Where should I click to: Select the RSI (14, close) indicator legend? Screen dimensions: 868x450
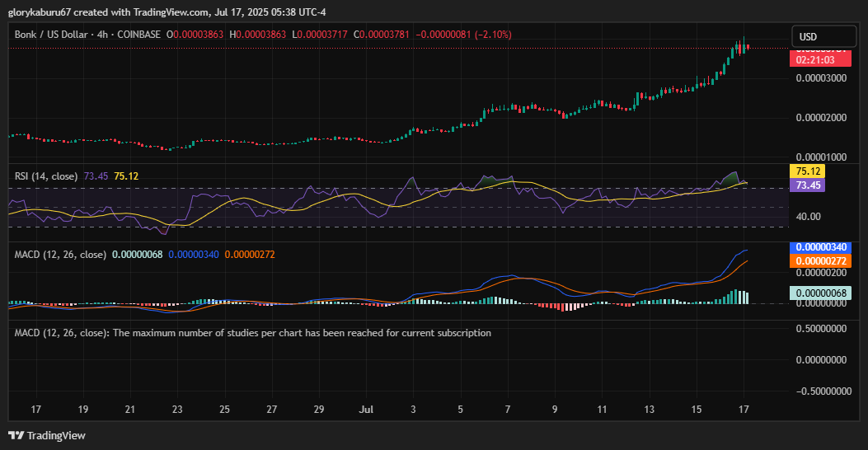[46, 176]
